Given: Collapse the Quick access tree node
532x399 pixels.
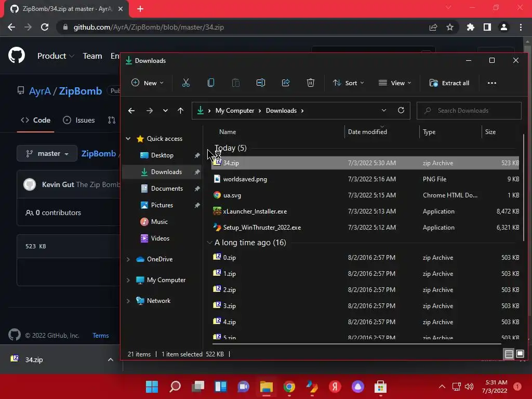Looking at the screenshot, I should [x=128, y=138].
